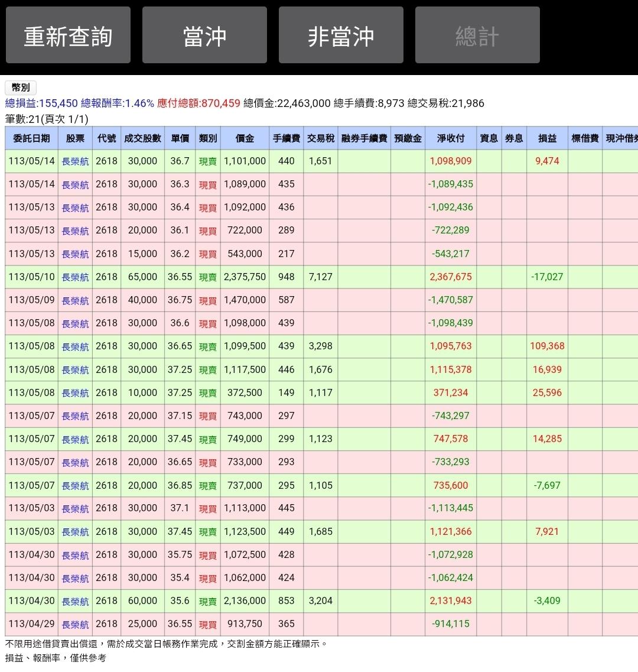The image size is (638, 672).
Task: Click 長榮航 link in the 113/05/09 row
Action: click(75, 300)
